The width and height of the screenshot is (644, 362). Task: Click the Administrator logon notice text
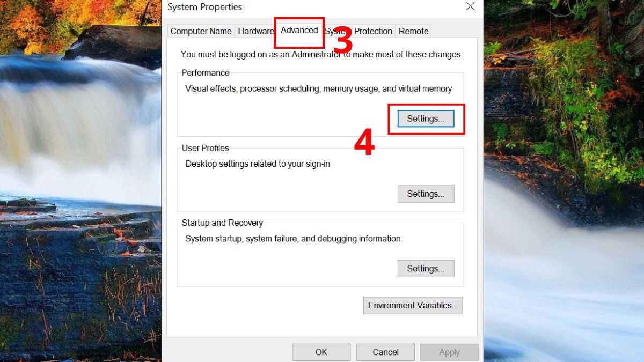tap(321, 54)
